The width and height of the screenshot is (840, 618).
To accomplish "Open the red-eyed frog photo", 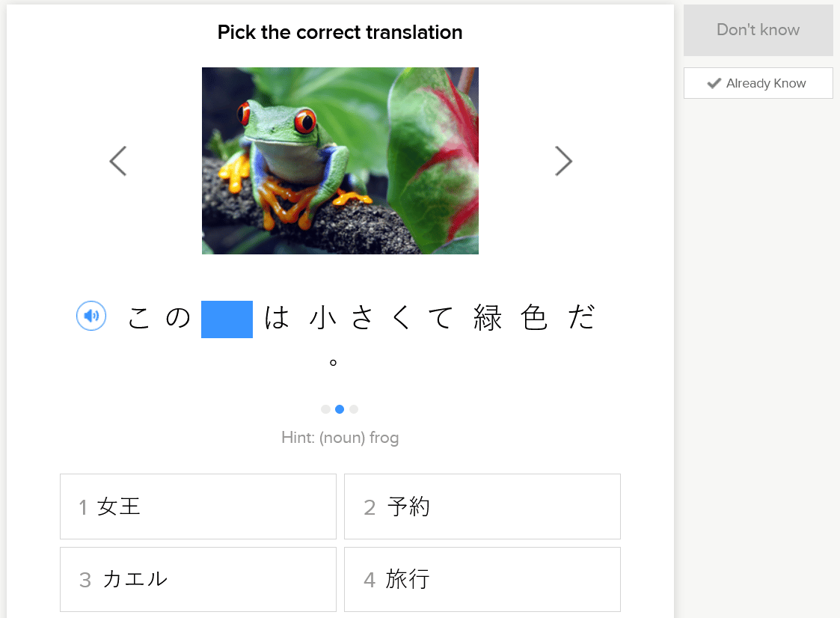I will pyautogui.click(x=340, y=161).
